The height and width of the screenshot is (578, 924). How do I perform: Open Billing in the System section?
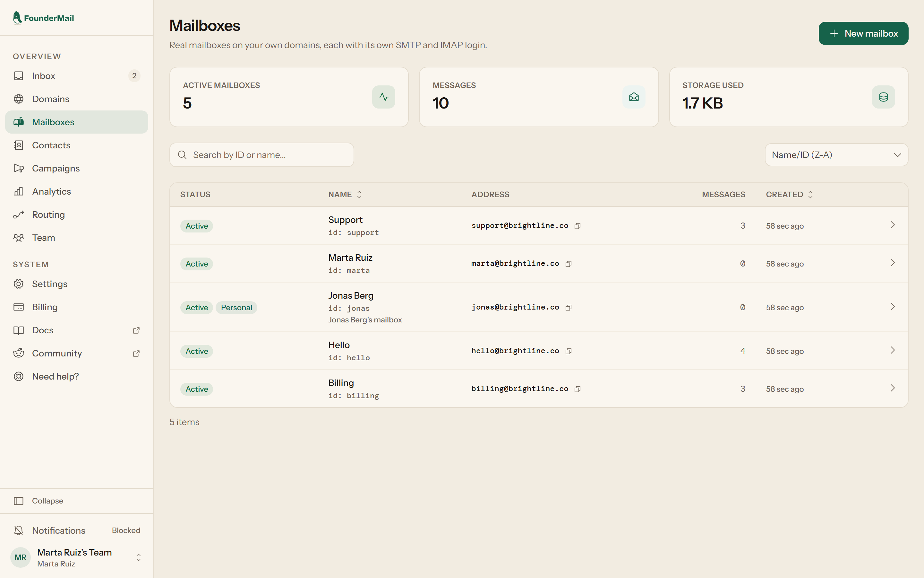pos(76,307)
